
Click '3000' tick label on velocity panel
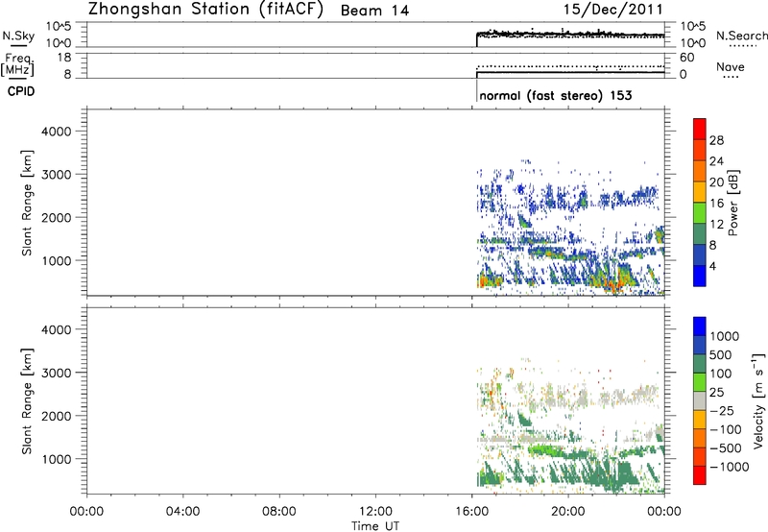point(57,373)
